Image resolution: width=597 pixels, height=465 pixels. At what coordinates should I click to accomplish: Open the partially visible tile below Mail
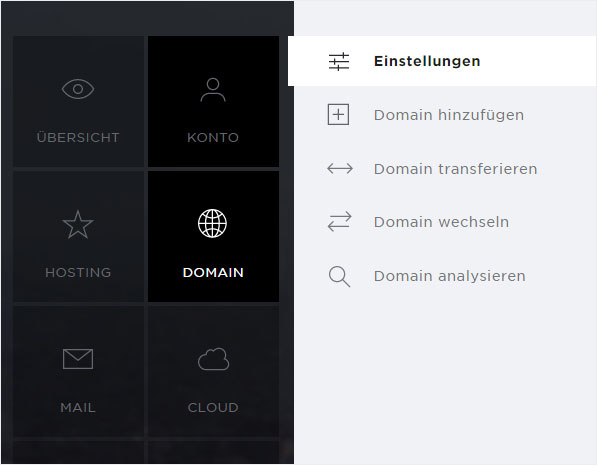point(78,452)
